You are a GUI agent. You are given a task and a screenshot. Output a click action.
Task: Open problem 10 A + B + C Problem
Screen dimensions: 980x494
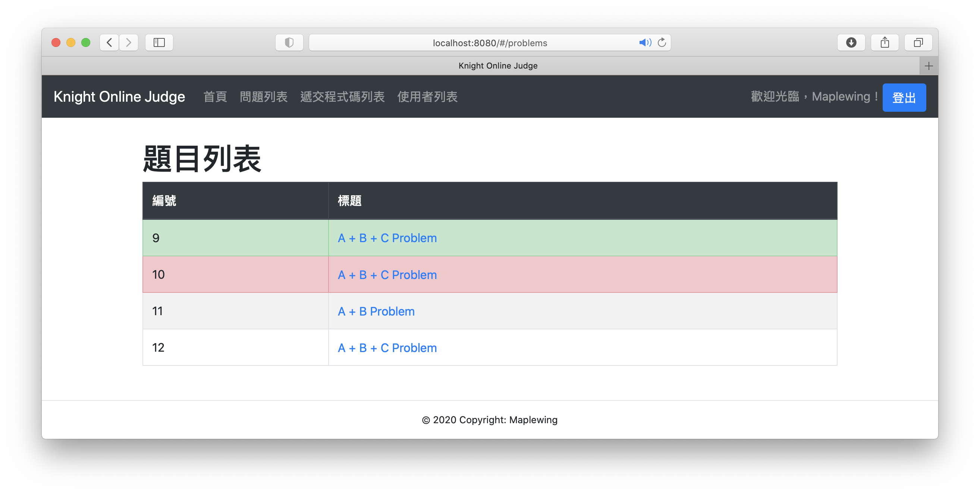click(x=387, y=275)
